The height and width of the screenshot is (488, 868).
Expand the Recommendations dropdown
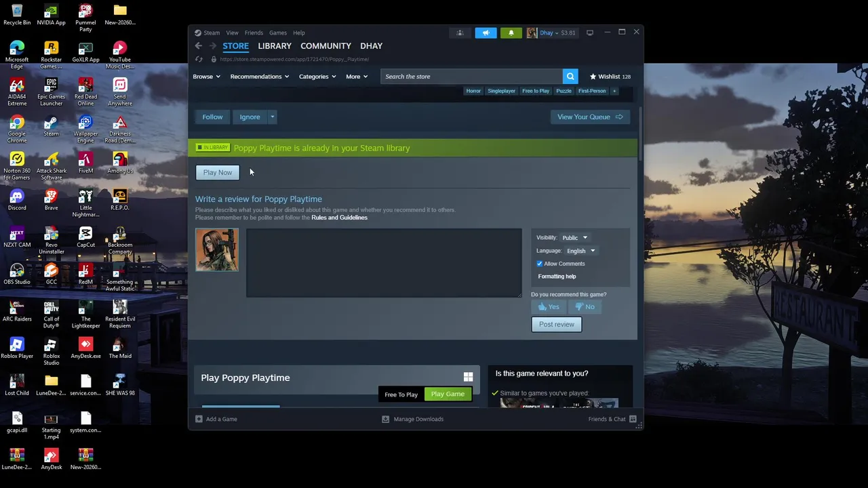(260, 77)
